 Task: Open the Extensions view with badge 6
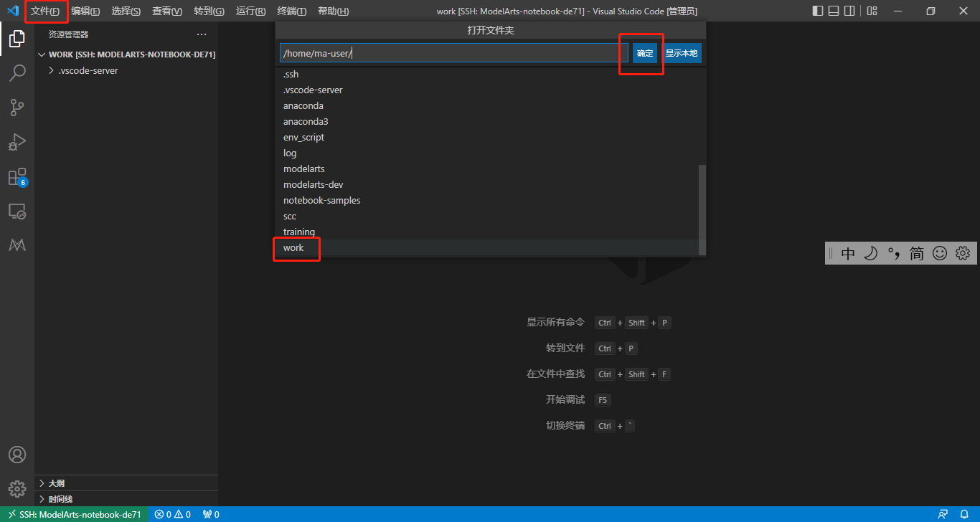[x=17, y=177]
